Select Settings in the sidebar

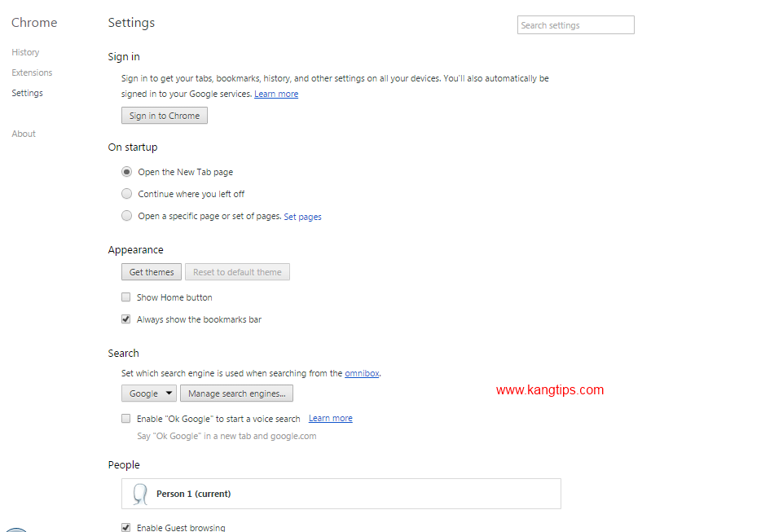[x=27, y=93]
